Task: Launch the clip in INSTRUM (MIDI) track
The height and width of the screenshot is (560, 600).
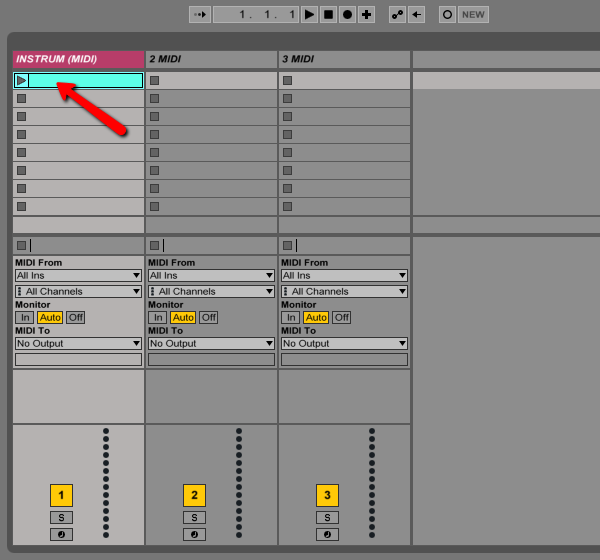Action: point(21,80)
